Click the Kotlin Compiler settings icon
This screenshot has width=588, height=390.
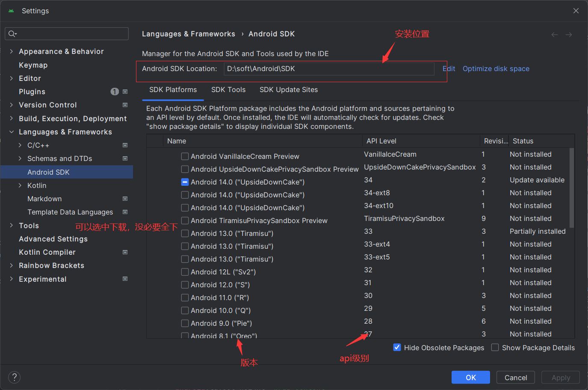pyautogui.click(x=125, y=252)
